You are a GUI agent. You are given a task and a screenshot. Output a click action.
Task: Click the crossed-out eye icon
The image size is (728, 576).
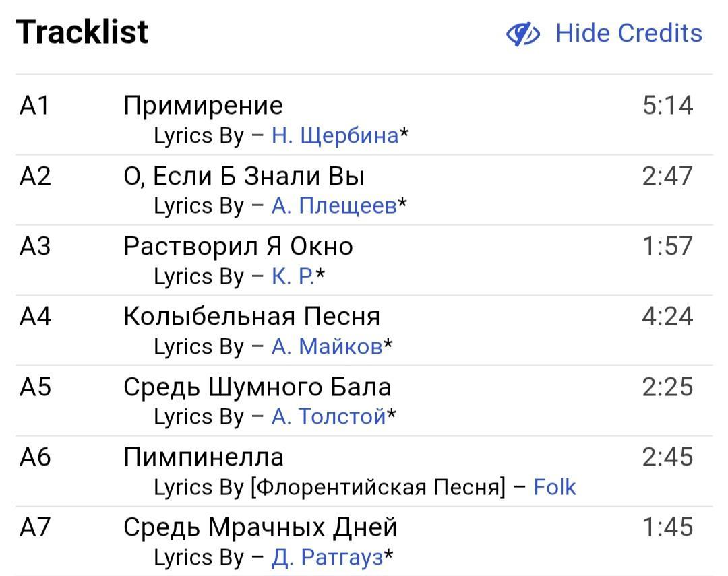[x=522, y=34]
